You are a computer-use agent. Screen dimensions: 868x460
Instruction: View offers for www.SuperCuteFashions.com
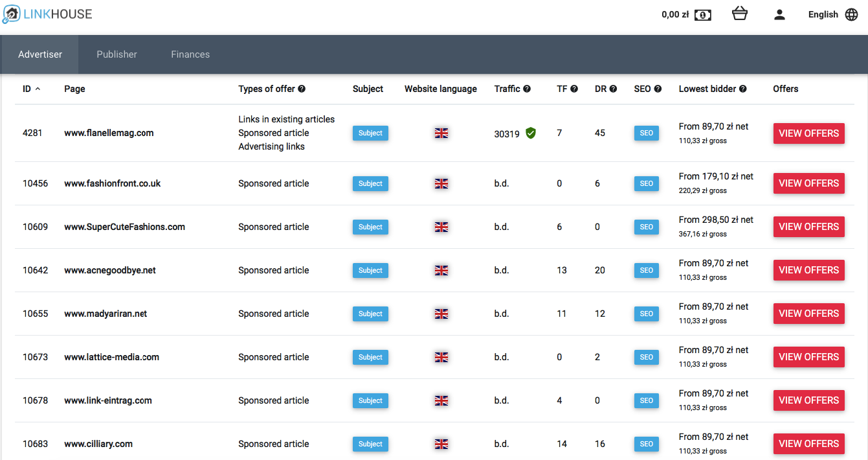click(x=809, y=227)
